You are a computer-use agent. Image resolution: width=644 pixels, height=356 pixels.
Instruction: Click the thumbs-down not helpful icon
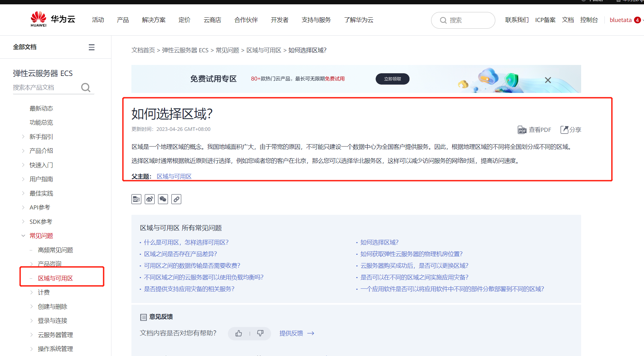pyautogui.click(x=260, y=333)
